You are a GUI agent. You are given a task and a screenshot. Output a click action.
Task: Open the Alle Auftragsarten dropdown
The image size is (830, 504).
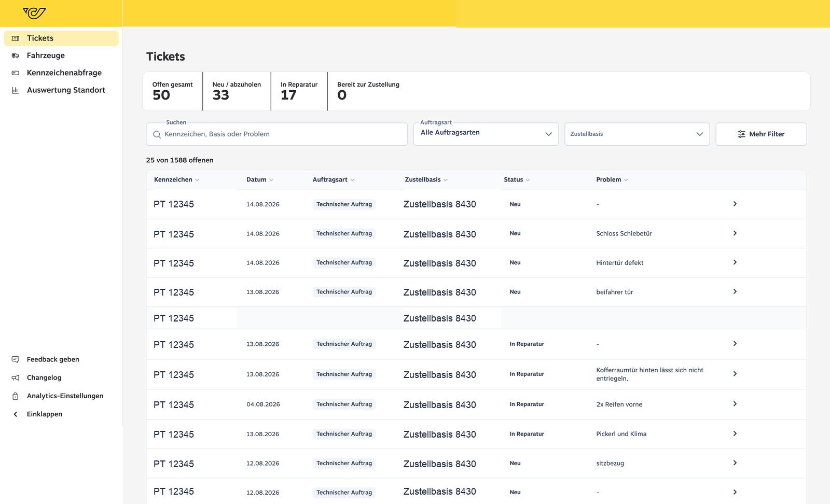point(486,134)
